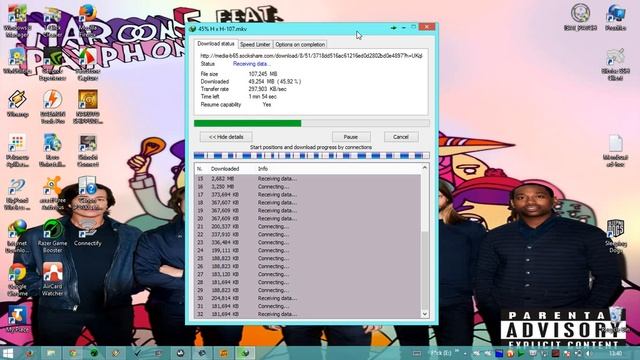Open the text document on desktop right side
This screenshot has height=360, width=640.
(616, 151)
